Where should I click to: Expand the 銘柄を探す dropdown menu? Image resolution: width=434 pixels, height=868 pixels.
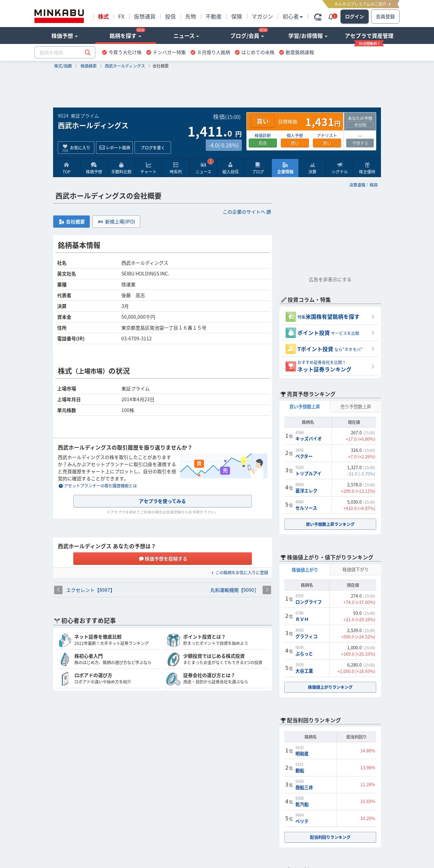click(x=125, y=36)
